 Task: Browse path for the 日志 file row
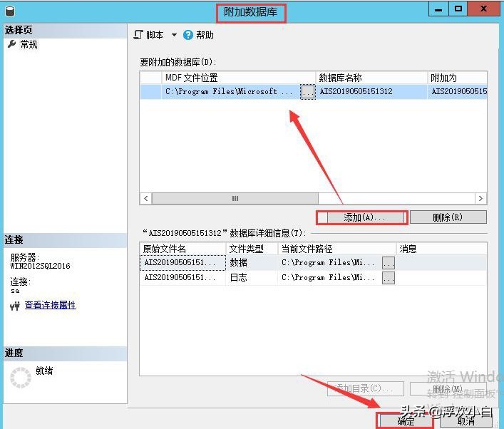tap(389, 278)
